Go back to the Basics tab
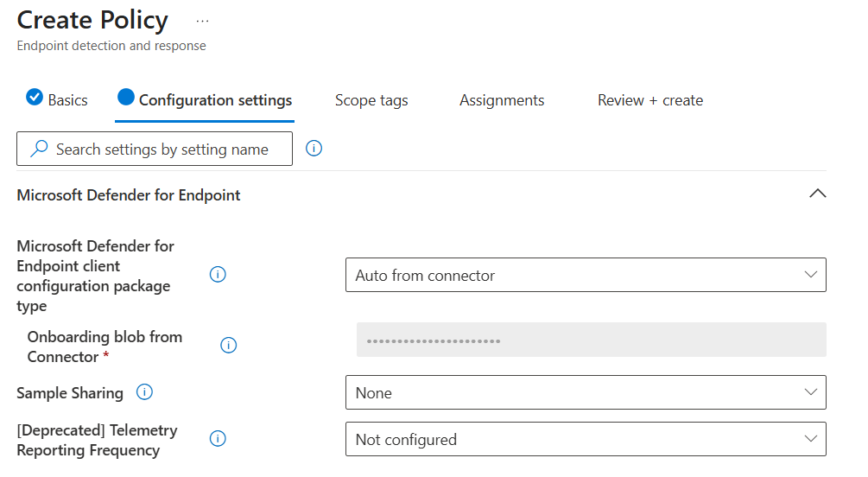This screenshot has width=868, height=477. click(67, 100)
